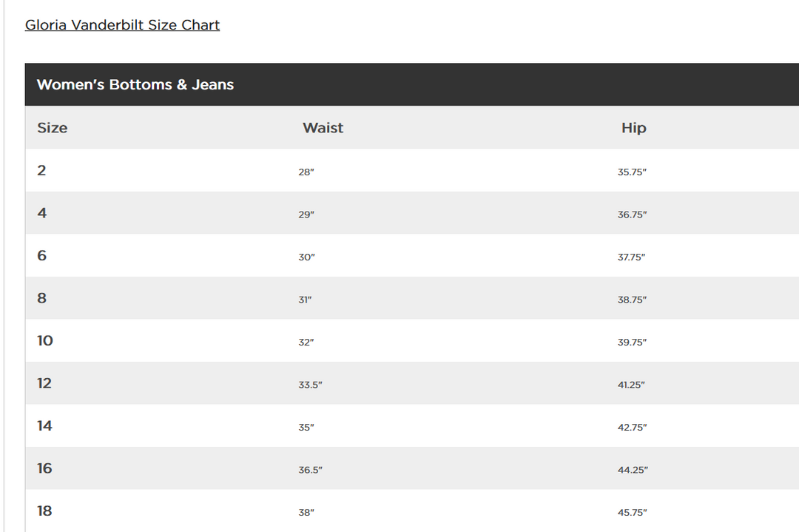
Task: Click the 35.75" hip measurement
Action: click(x=632, y=172)
